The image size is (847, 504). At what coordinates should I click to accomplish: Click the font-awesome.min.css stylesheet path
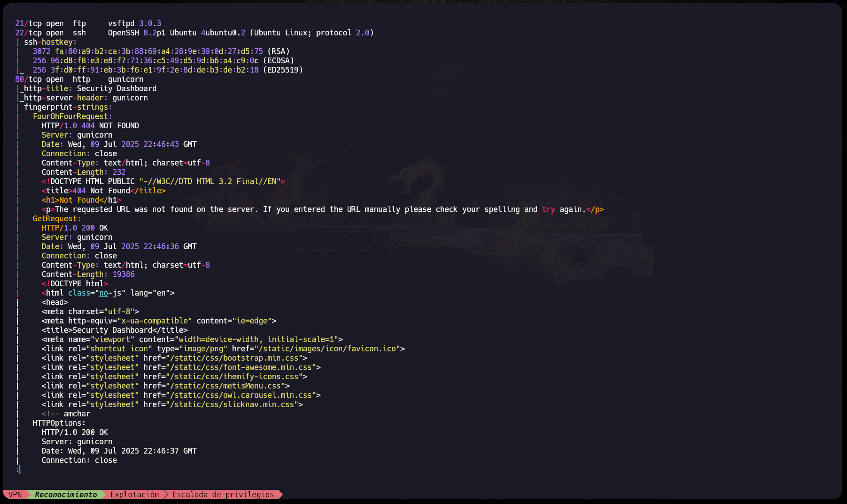tap(243, 367)
